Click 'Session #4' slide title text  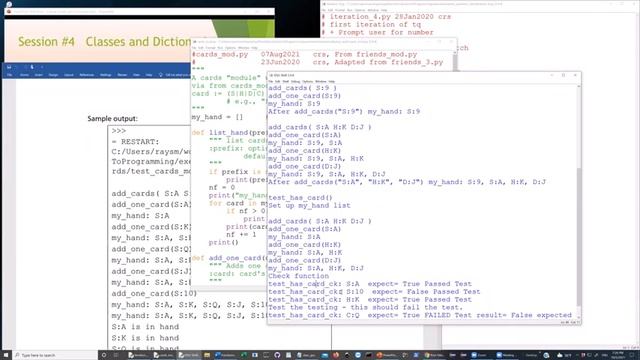47,42
